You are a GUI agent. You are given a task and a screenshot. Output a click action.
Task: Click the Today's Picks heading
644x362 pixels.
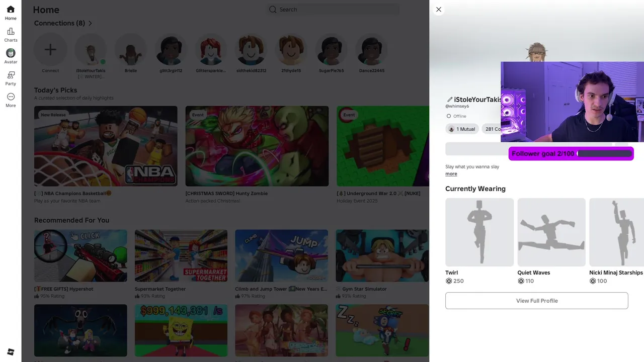tap(55, 90)
